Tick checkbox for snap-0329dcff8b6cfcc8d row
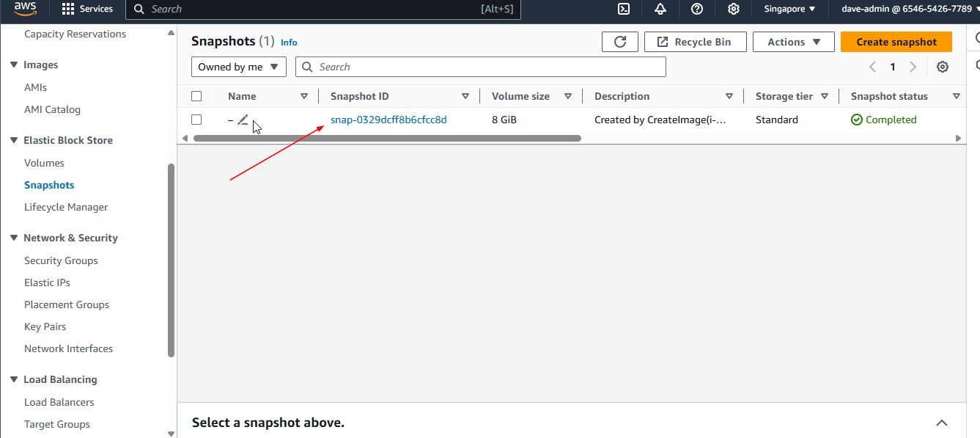The width and height of the screenshot is (980, 438). click(196, 120)
